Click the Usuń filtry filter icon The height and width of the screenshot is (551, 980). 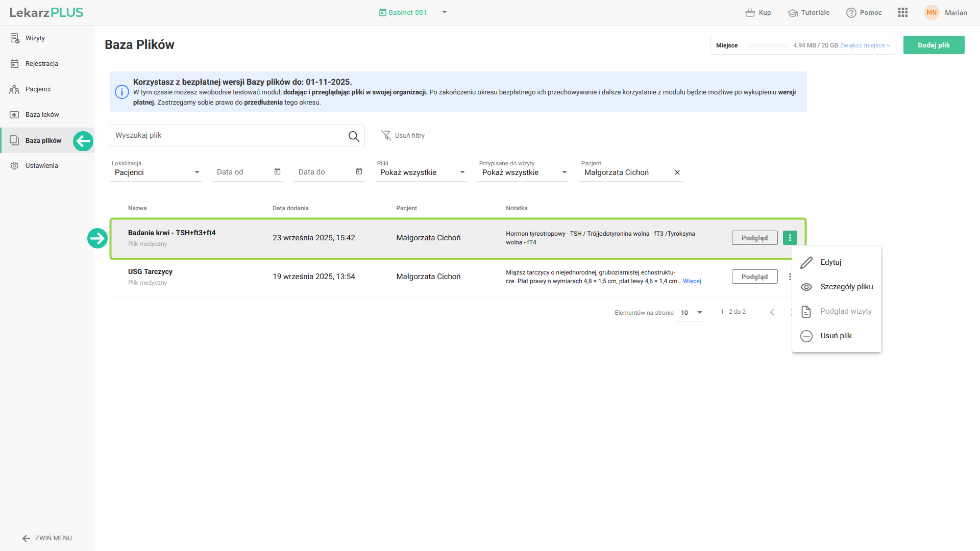coord(386,135)
